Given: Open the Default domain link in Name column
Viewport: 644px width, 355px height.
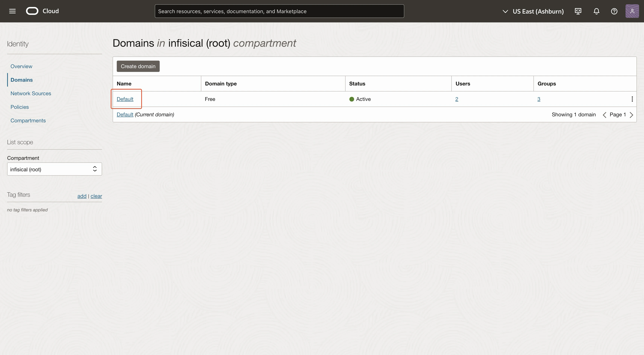Looking at the screenshot, I should click(125, 99).
